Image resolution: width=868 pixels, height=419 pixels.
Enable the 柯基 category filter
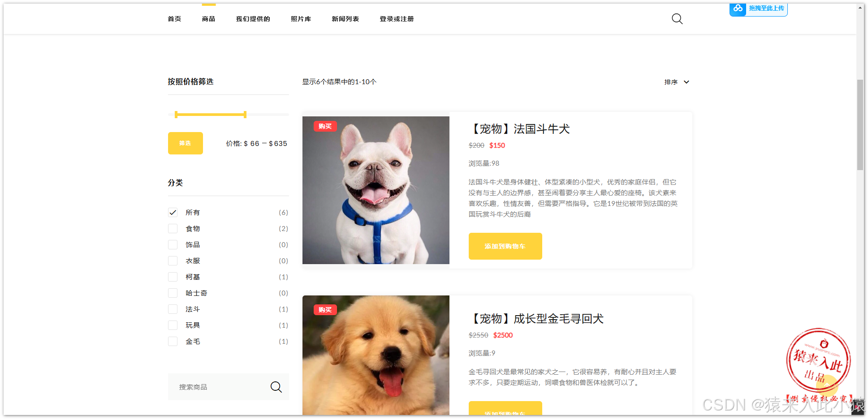(x=173, y=277)
